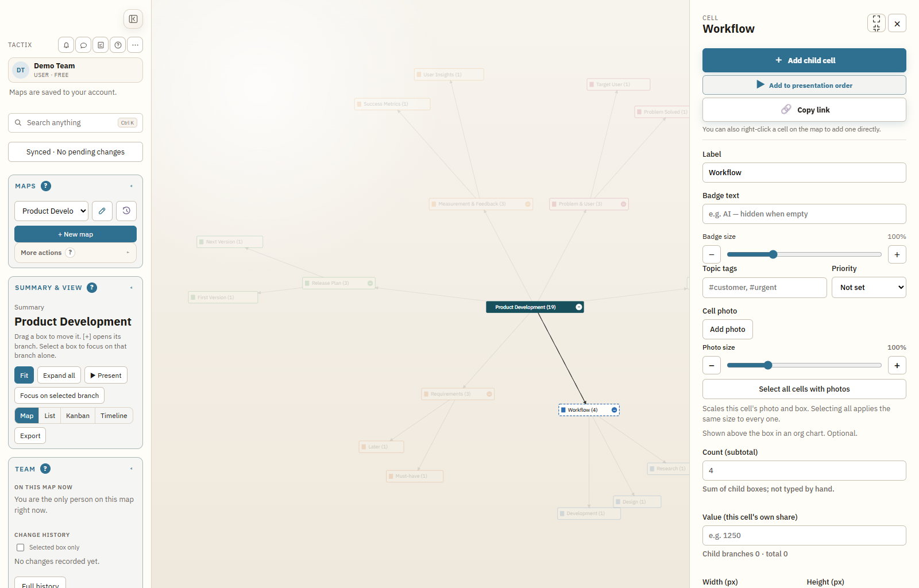
Task: Open comments speech bubble icon
Action: pos(83,45)
